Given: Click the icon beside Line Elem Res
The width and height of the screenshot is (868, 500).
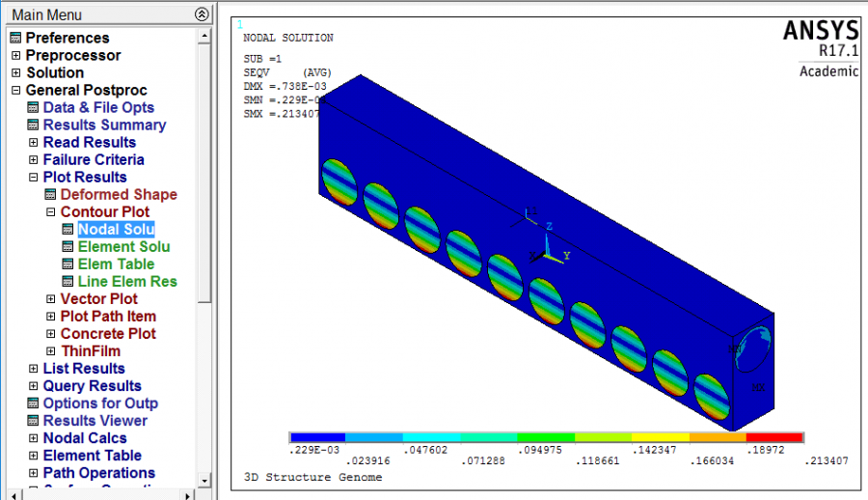Looking at the screenshot, I should [x=68, y=282].
